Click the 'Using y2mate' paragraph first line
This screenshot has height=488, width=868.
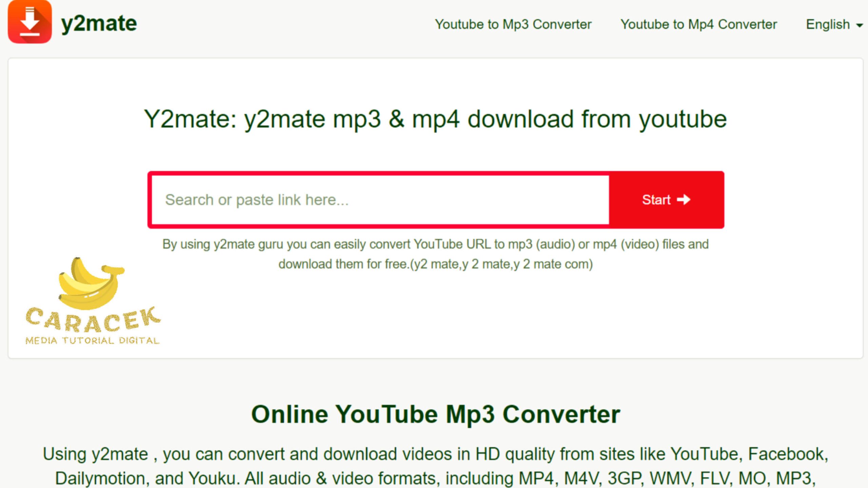pyautogui.click(x=435, y=454)
